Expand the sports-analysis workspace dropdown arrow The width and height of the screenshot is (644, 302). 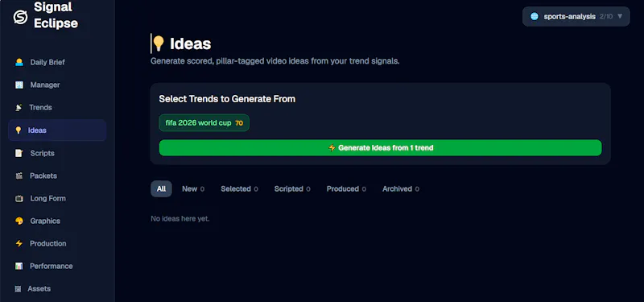pos(620,16)
